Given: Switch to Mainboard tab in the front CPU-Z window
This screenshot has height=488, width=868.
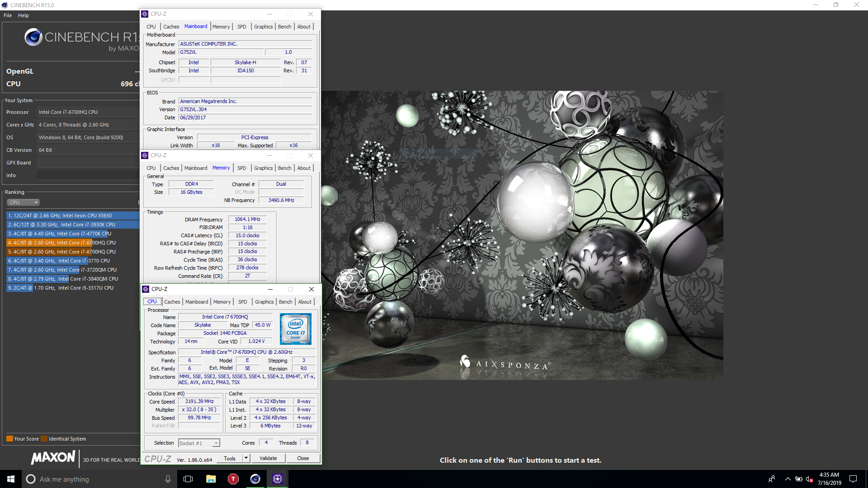Looking at the screenshot, I should pos(197,302).
